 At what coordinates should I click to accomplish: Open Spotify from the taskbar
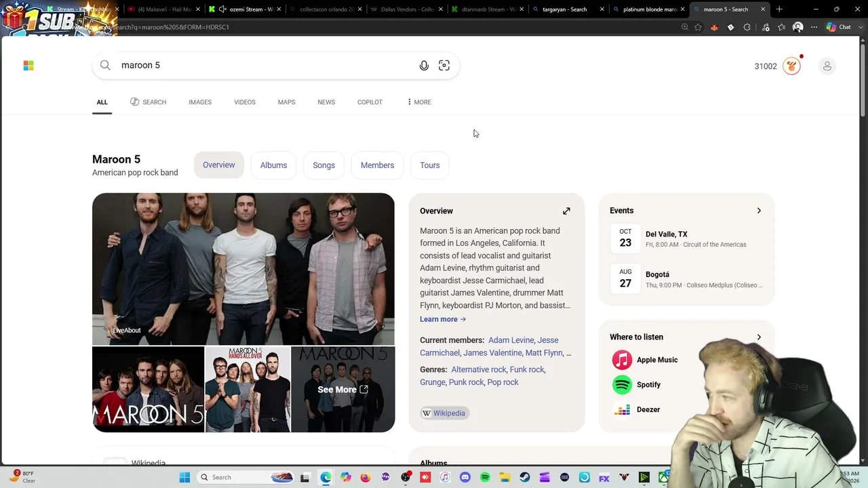click(485, 477)
